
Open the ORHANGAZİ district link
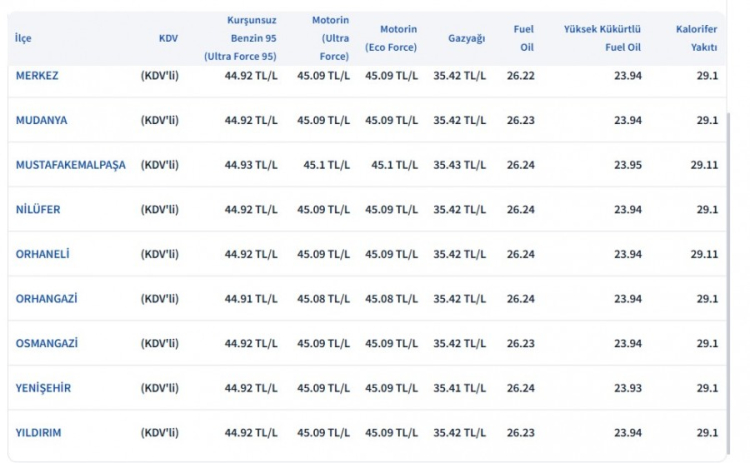(47, 299)
